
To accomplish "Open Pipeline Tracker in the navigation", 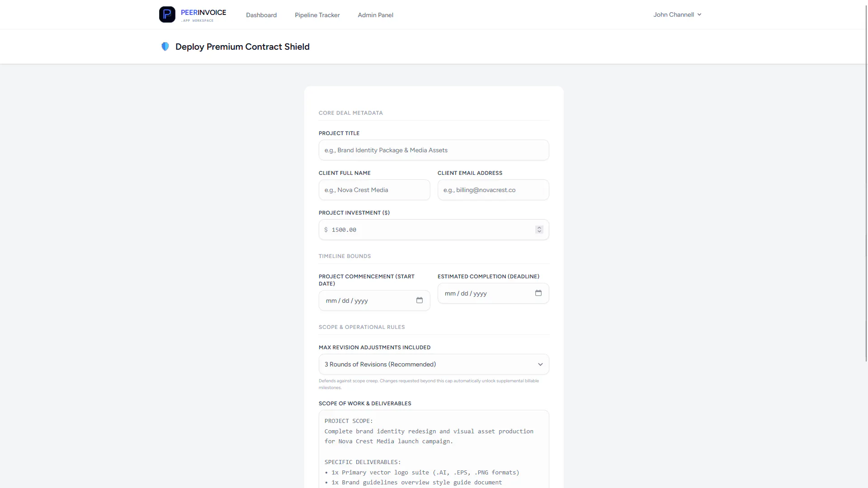I will click(317, 15).
